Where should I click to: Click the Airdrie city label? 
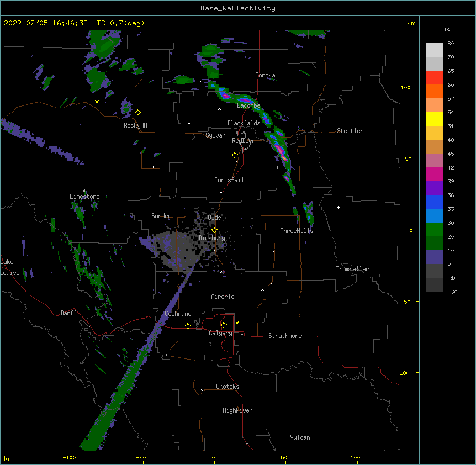223,297
